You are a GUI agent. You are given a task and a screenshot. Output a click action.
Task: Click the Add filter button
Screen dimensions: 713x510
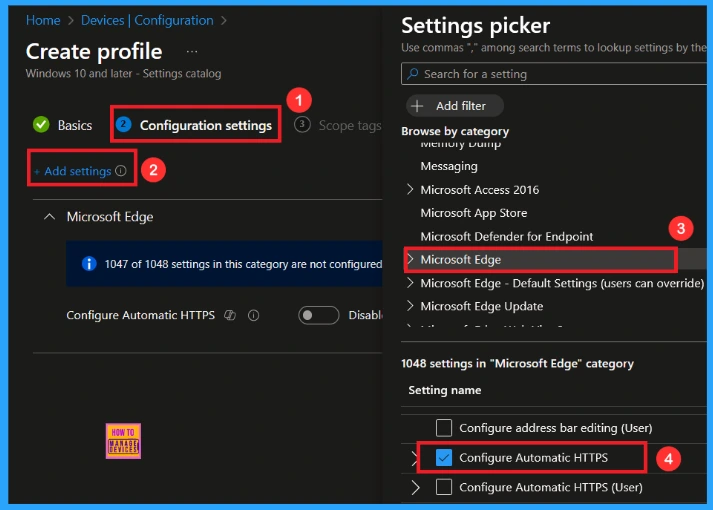(455, 106)
